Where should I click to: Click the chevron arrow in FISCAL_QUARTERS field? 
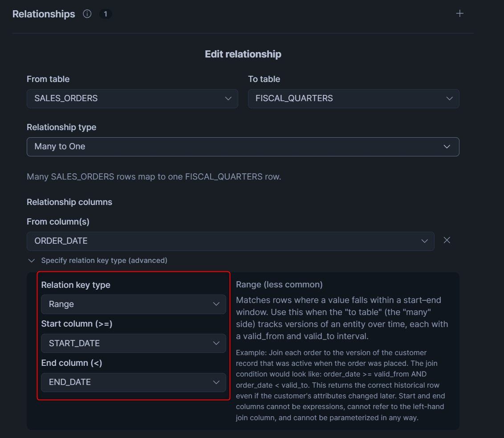(450, 98)
